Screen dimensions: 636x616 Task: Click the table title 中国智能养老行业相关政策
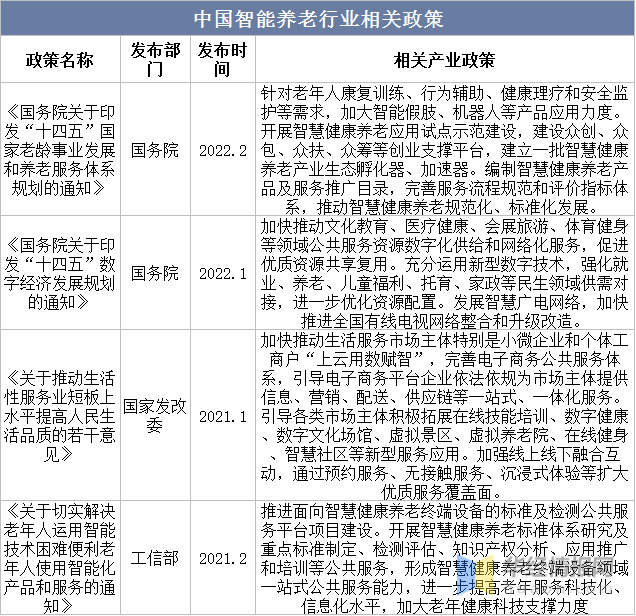(318, 19)
